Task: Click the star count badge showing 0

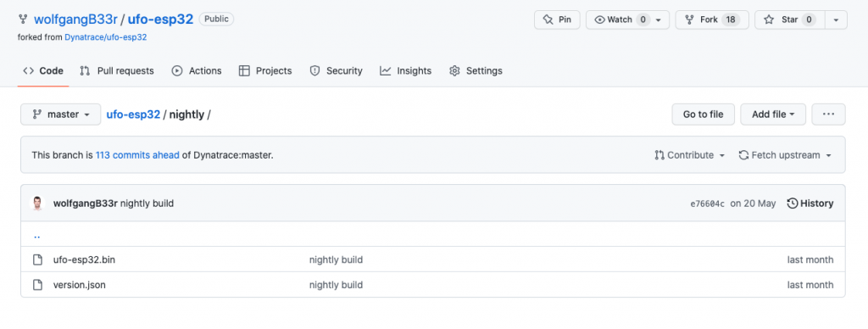Action: (x=809, y=20)
